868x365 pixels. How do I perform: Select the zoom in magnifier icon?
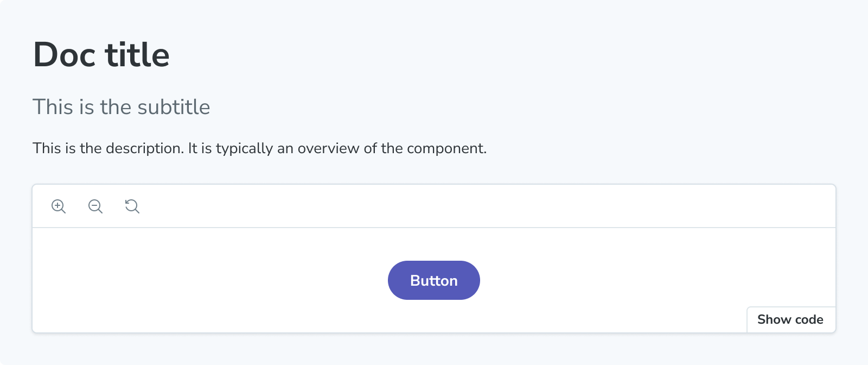coord(59,206)
